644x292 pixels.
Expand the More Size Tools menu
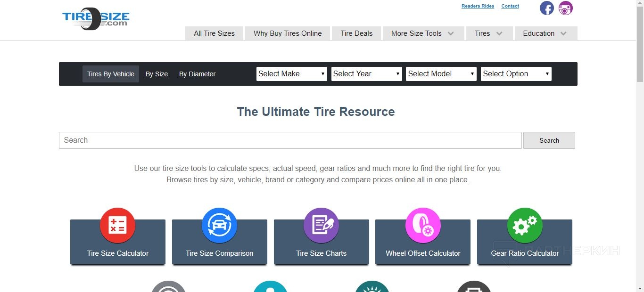423,33
